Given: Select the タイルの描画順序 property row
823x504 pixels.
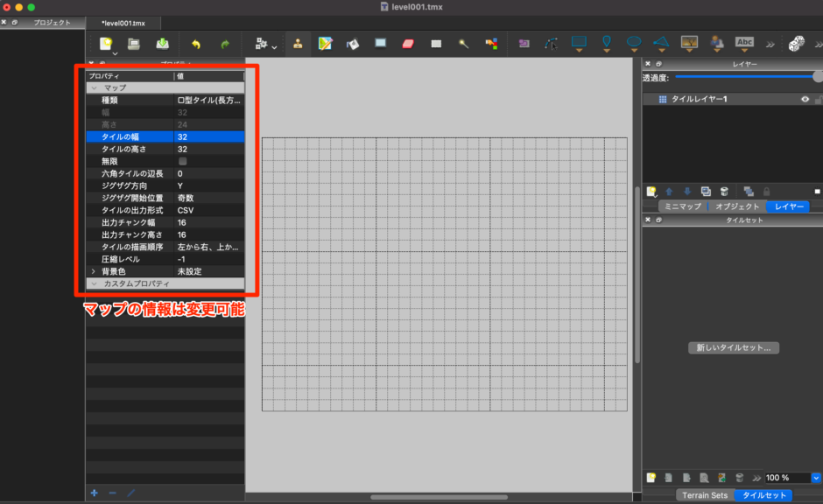Looking at the screenshot, I should (x=165, y=247).
